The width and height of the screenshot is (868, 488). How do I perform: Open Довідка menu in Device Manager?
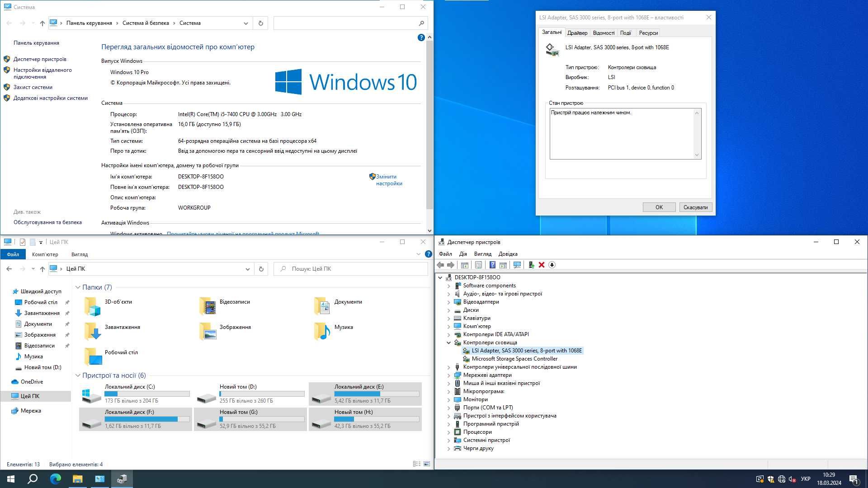[508, 254]
